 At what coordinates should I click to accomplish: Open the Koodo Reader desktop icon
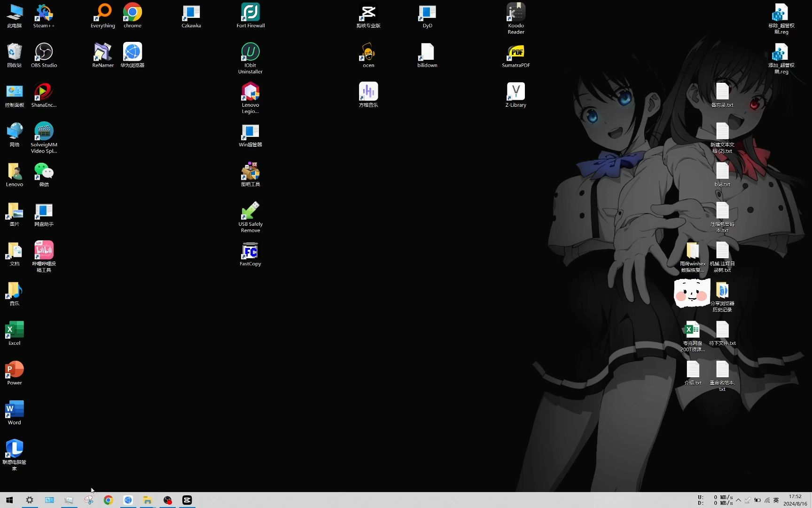coord(516,19)
